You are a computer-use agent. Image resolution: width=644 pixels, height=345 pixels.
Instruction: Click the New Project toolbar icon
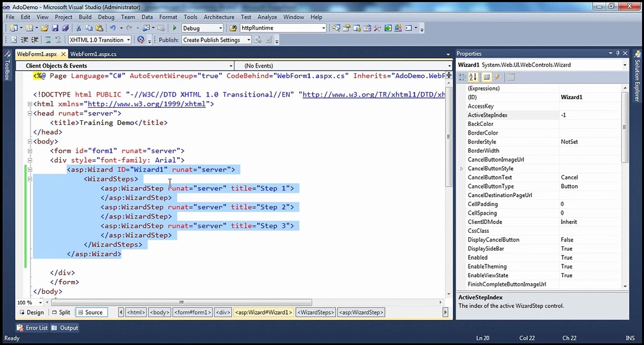[13, 28]
